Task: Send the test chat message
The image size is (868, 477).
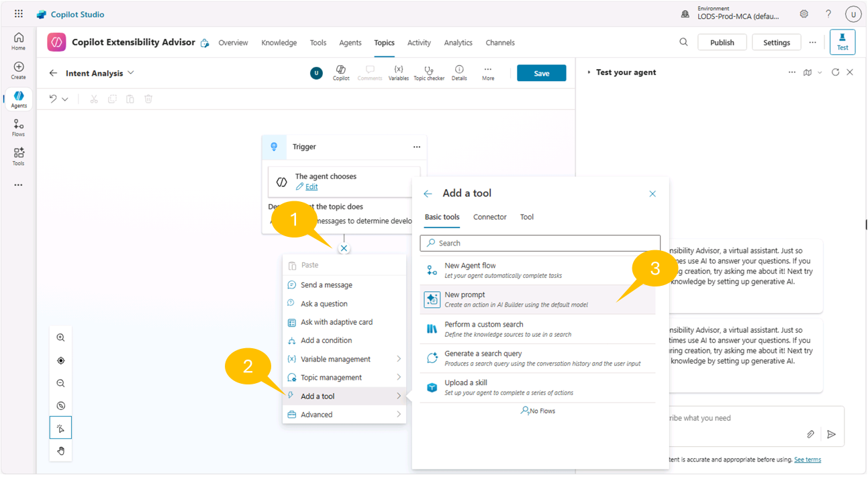Action: coord(831,435)
